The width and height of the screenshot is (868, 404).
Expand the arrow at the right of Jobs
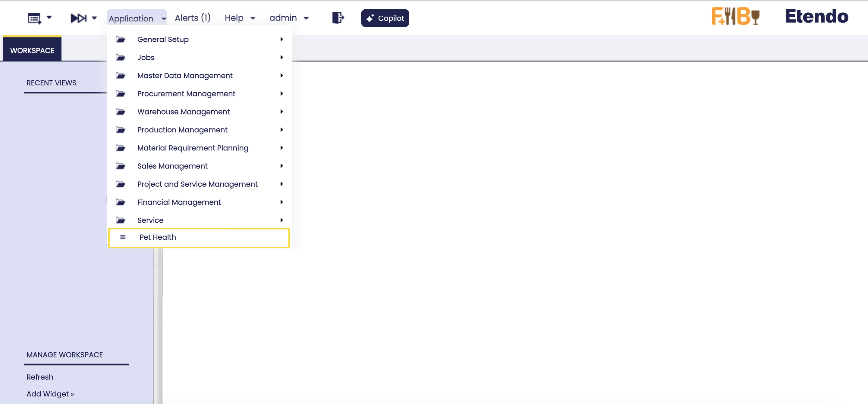(x=282, y=57)
